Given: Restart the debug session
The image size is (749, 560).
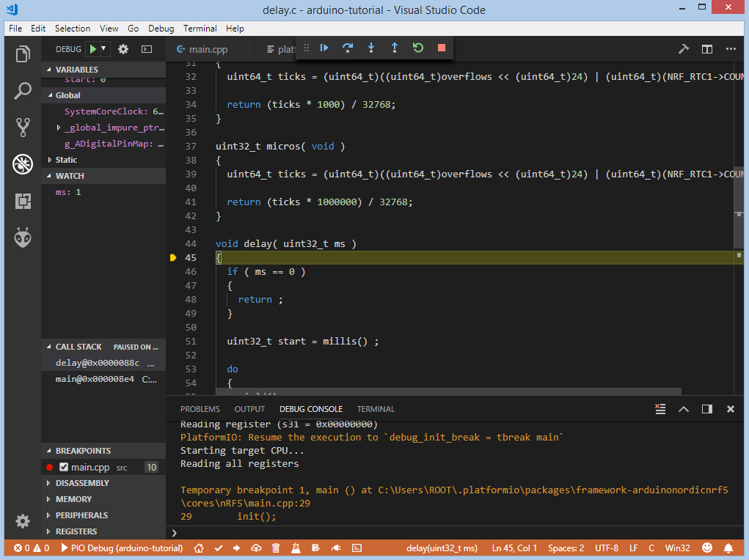Looking at the screenshot, I should pyautogui.click(x=417, y=48).
